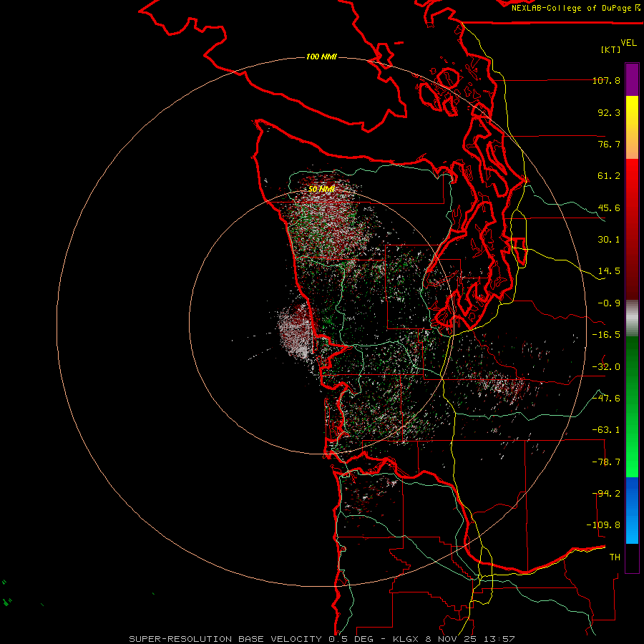Select the 45.6 velocity scale value
644x644 pixels.
pyautogui.click(x=609, y=208)
